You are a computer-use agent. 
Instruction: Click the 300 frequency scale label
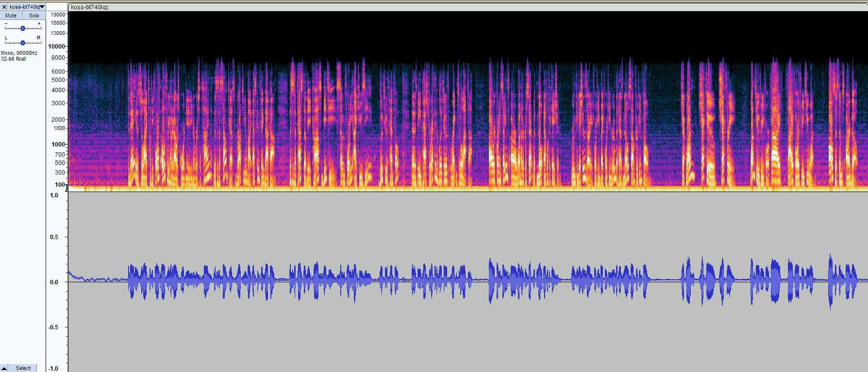(60, 172)
